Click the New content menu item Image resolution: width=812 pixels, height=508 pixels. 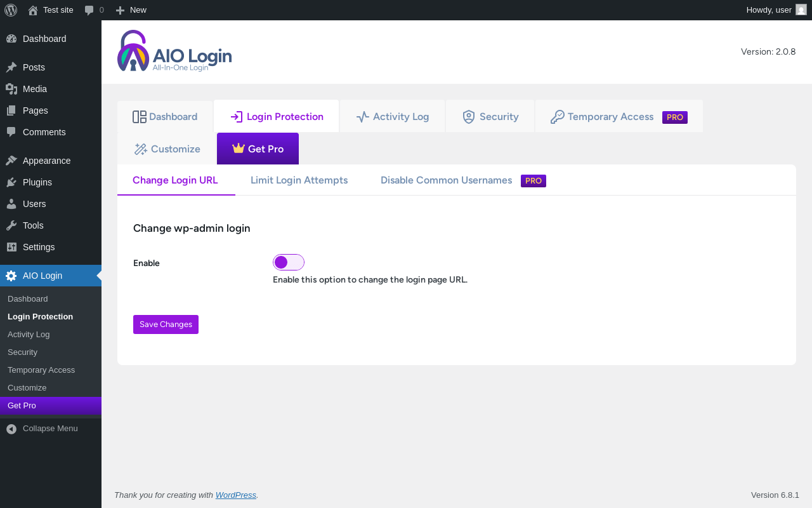131,10
